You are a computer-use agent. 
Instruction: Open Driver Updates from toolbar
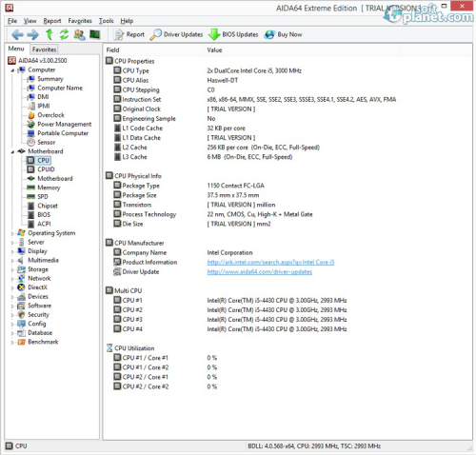[x=176, y=34]
